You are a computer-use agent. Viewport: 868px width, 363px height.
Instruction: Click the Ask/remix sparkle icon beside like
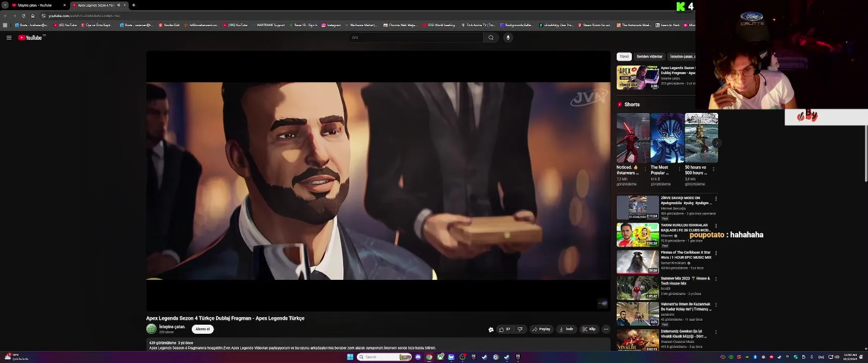pos(491,329)
